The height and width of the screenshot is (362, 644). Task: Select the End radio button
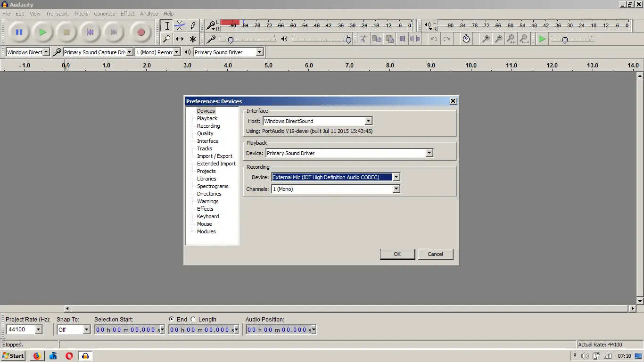pyautogui.click(x=172, y=319)
